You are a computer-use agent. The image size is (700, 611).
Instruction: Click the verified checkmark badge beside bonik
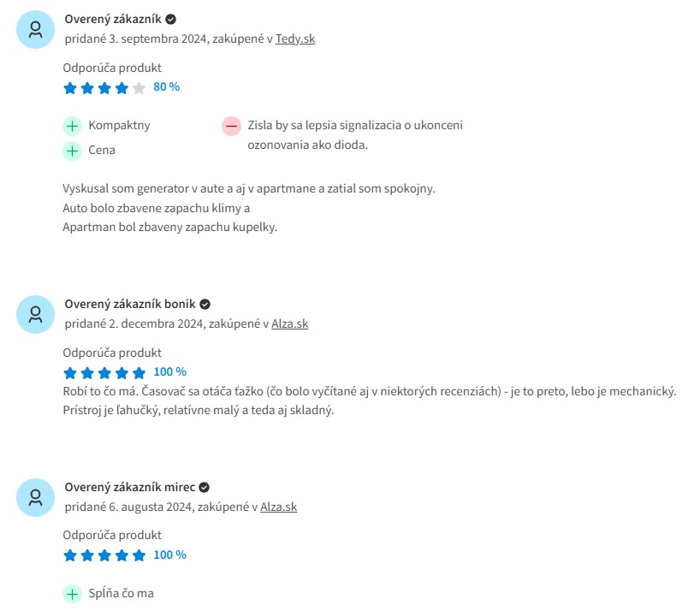pyautogui.click(x=205, y=305)
